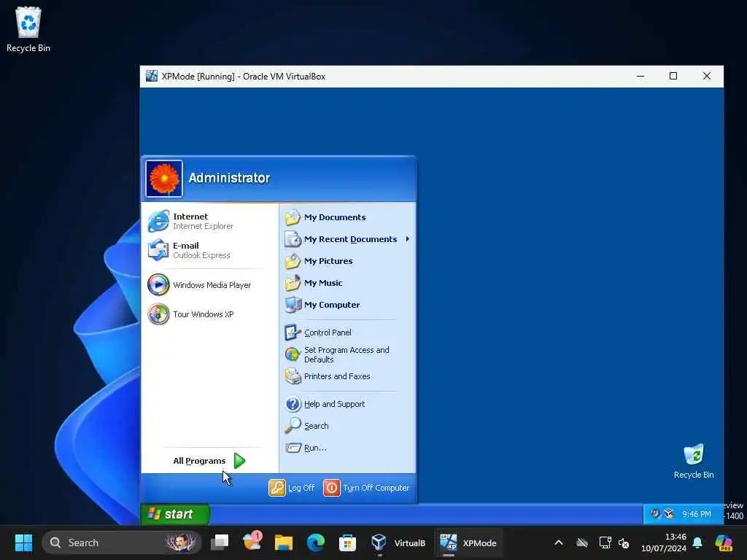Open the 13:46 date and time flyout
The image size is (747, 560).
pos(664,542)
